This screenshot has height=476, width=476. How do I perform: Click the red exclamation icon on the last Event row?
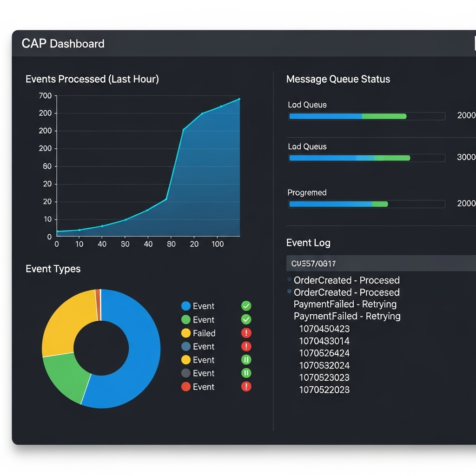(246, 386)
